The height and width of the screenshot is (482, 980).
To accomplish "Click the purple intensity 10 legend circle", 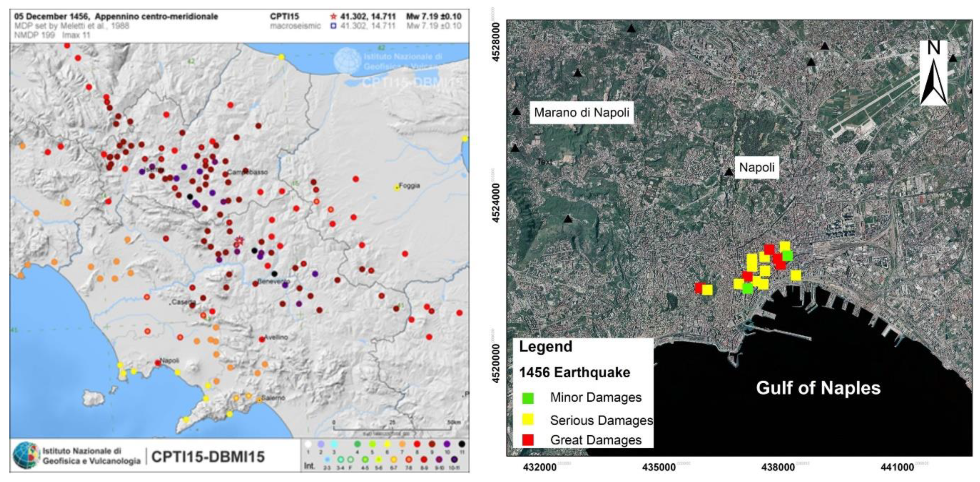I will [447, 444].
